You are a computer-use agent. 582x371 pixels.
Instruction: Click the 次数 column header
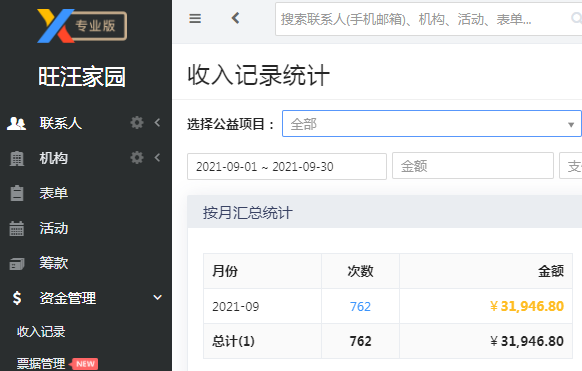point(360,271)
